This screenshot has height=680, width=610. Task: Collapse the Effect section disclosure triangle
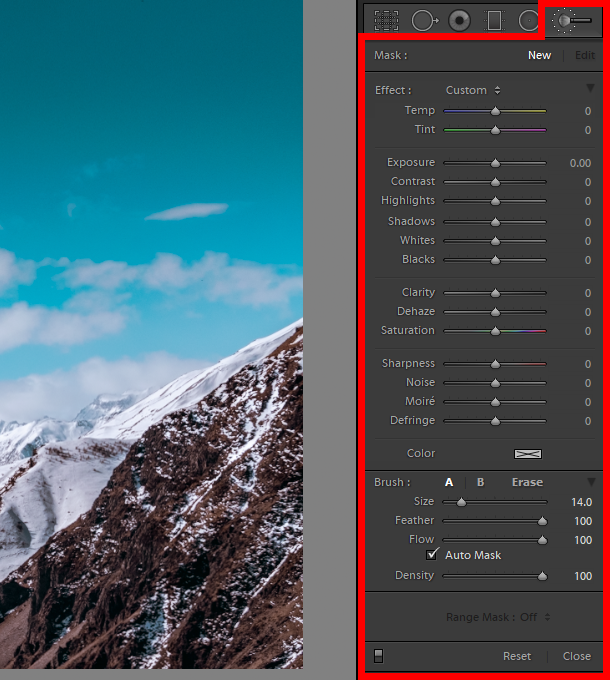(590, 89)
